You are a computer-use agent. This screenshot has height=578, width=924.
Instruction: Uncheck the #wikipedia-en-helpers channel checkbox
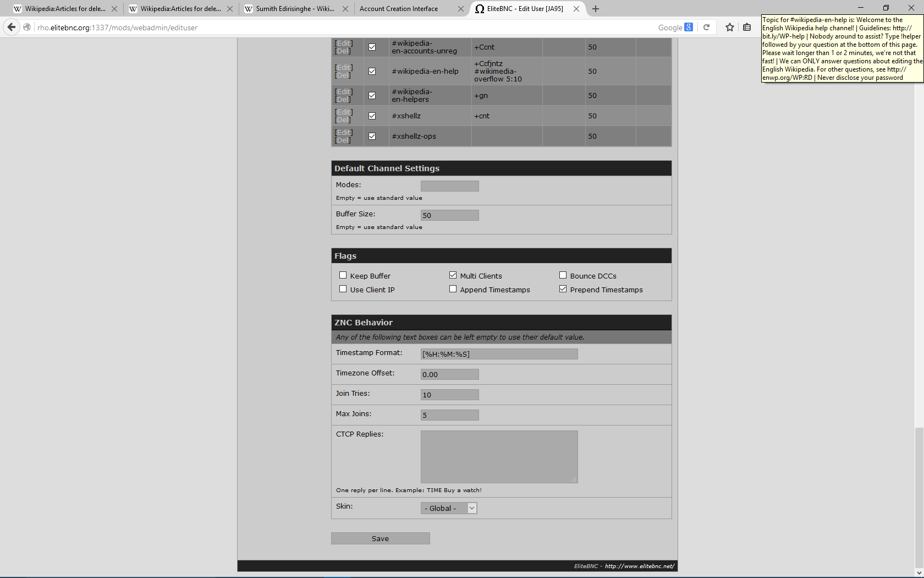372,96
